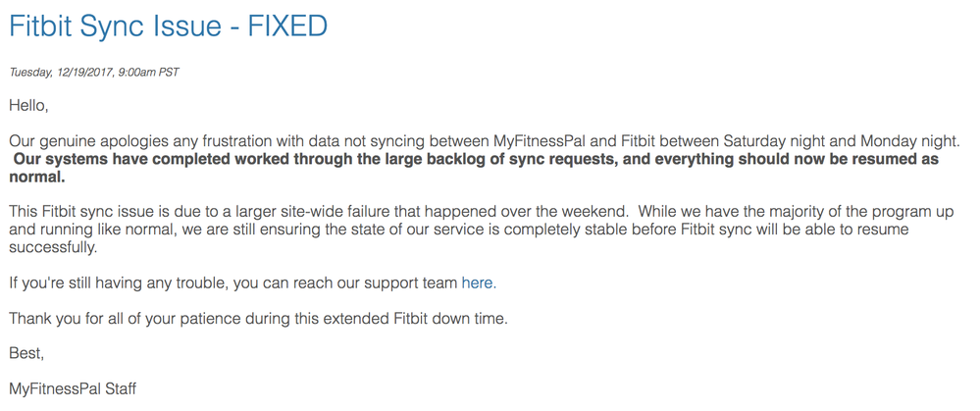Click the Tuesday 12/19/2017 date stamp
This screenshot has height=411, width=980.
coord(94,73)
